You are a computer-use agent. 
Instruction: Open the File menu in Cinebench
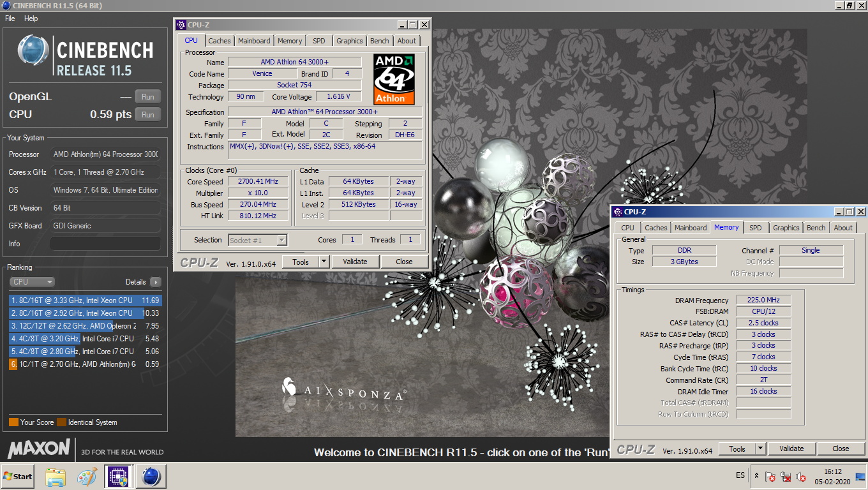tap(10, 19)
